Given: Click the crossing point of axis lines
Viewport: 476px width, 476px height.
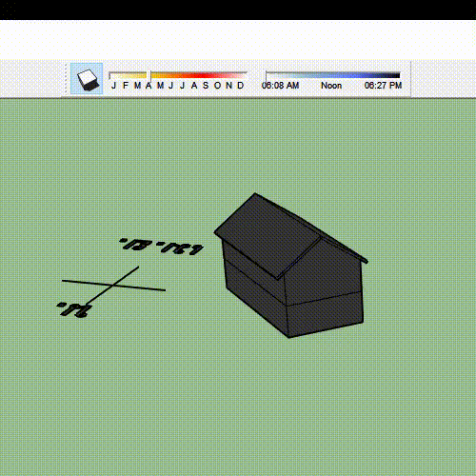Looking at the screenshot, I should pyautogui.click(x=112, y=286).
